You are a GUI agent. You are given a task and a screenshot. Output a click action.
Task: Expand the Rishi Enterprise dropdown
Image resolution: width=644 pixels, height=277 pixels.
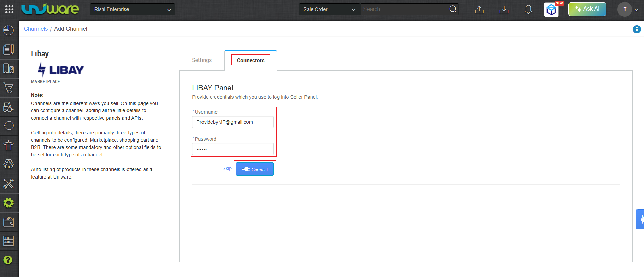pyautogui.click(x=132, y=9)
